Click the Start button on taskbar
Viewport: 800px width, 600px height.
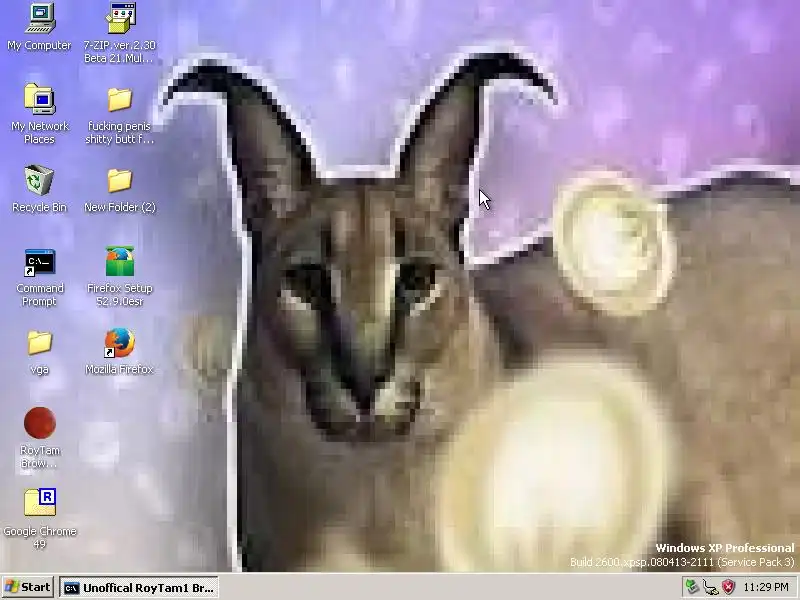[28, 587]
